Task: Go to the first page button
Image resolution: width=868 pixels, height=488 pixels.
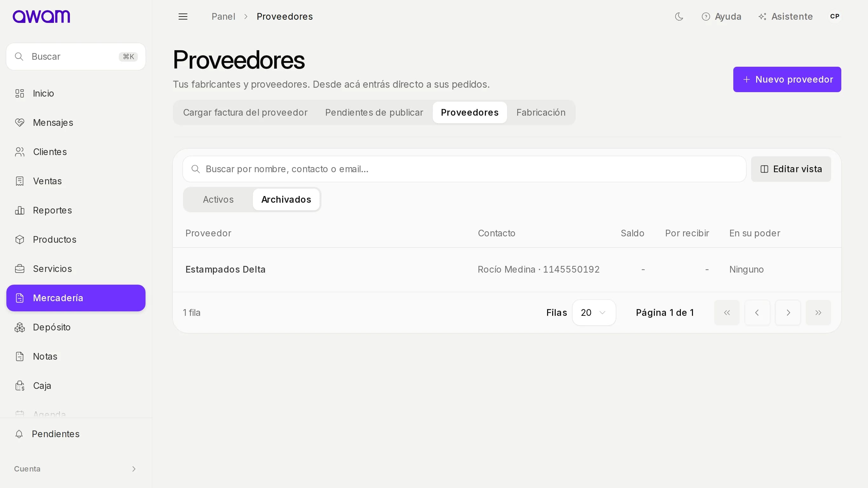Action: (727, 313)
